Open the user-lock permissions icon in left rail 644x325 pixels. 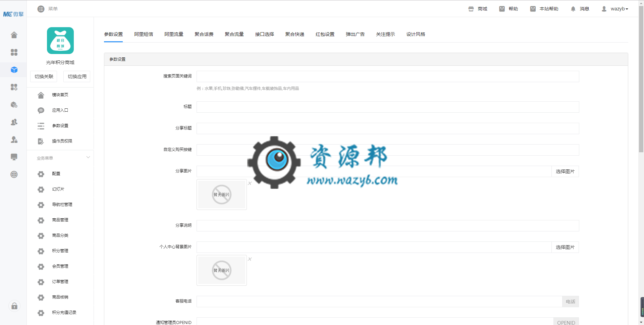pyautogui.click(x=14, y=140)
